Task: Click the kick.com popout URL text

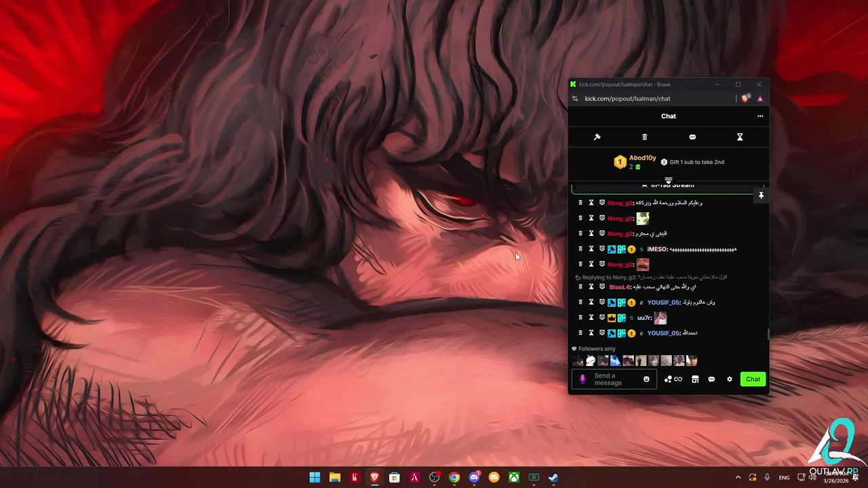Action: coord(628,98)
